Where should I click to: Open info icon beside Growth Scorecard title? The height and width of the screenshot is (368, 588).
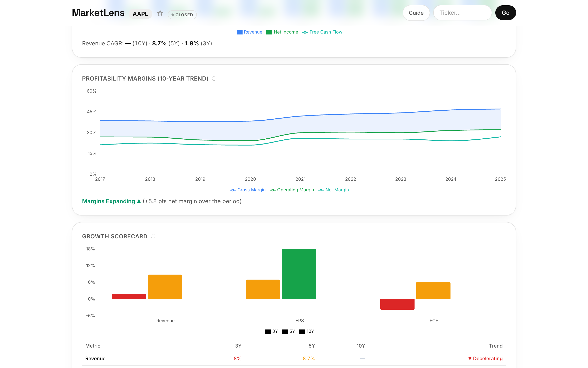point(153,236)
